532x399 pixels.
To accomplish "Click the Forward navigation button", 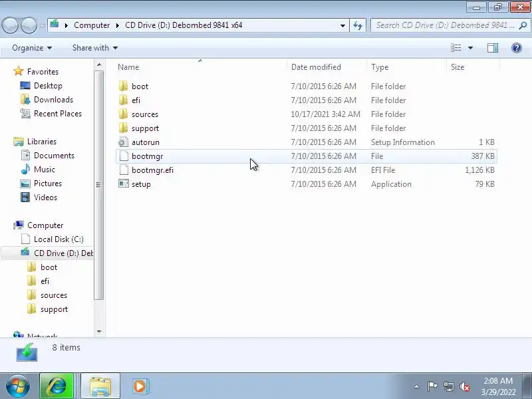I will (x=29, y=25).
